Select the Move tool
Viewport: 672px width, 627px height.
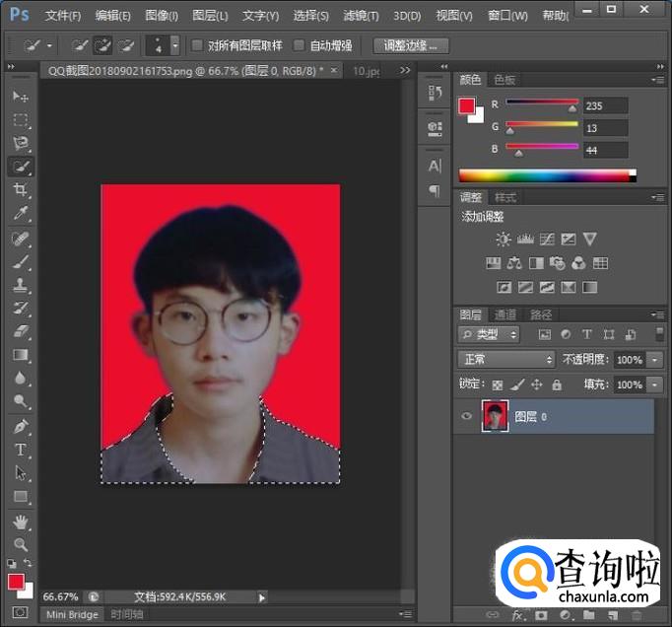[x=21, y=97]
